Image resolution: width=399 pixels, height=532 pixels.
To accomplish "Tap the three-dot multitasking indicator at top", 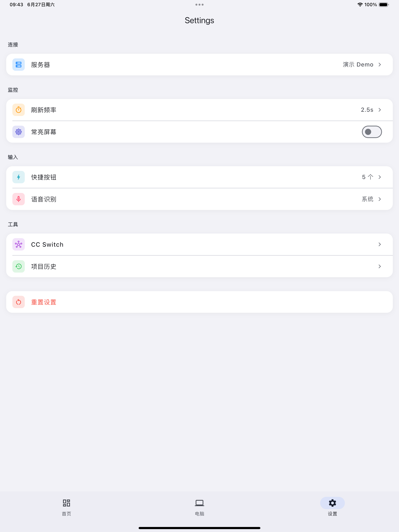I will [199, 5].
